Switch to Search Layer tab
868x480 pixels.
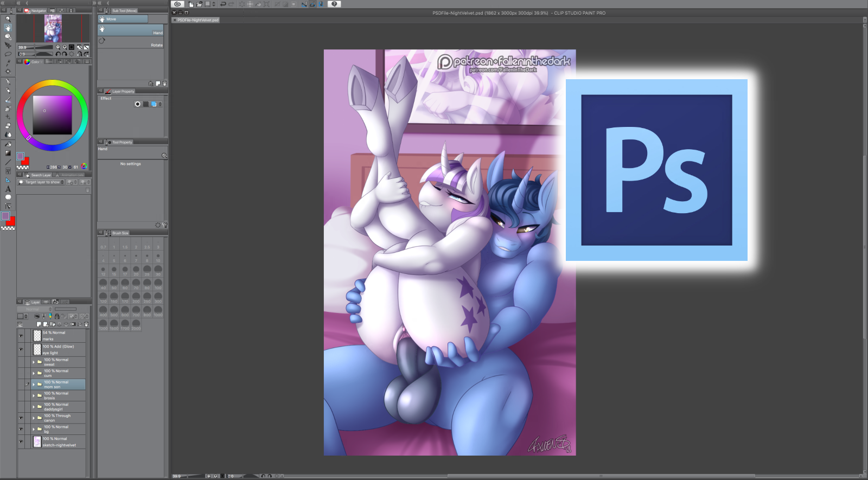(37, 175)
